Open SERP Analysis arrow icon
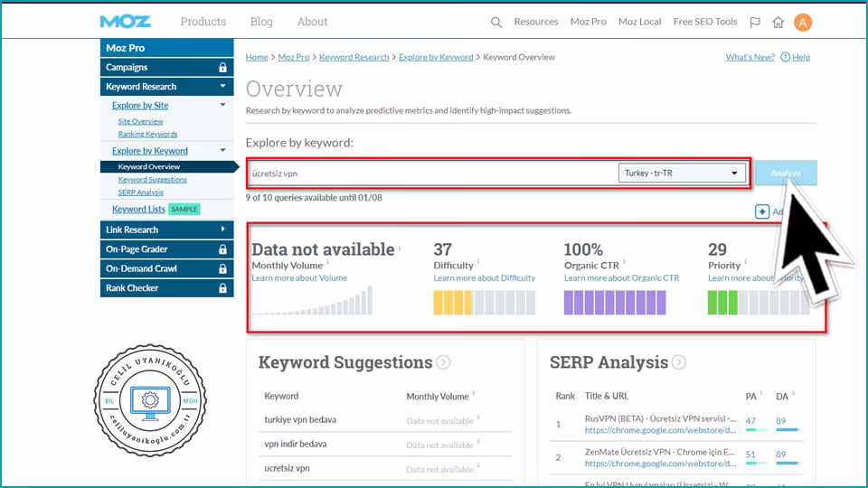 [678, 362]
